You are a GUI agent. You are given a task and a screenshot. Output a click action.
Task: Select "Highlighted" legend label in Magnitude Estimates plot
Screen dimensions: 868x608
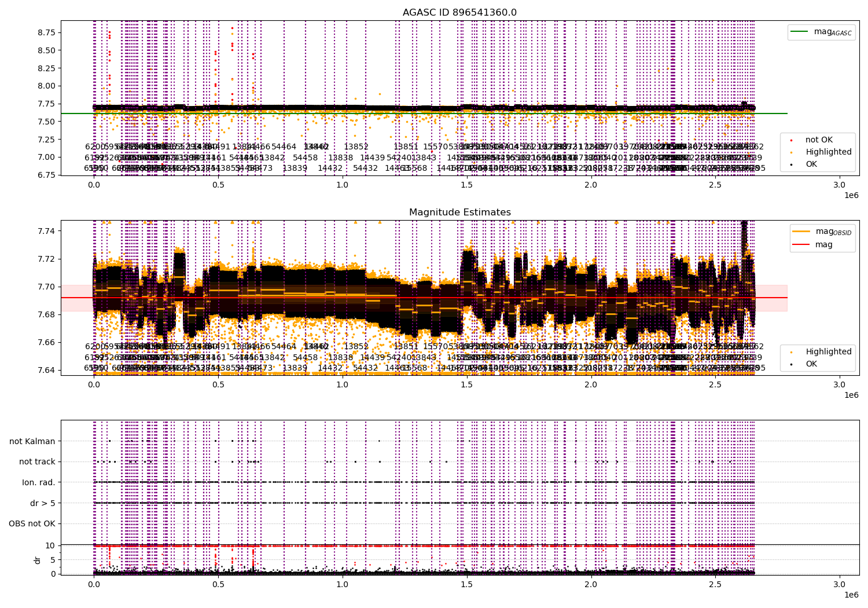click(x=829, y=351)
